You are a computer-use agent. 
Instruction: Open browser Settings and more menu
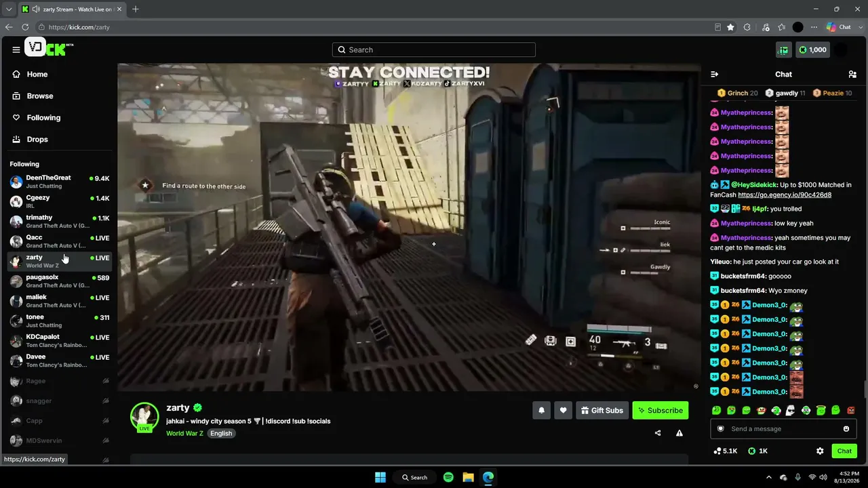pos(812,27)
